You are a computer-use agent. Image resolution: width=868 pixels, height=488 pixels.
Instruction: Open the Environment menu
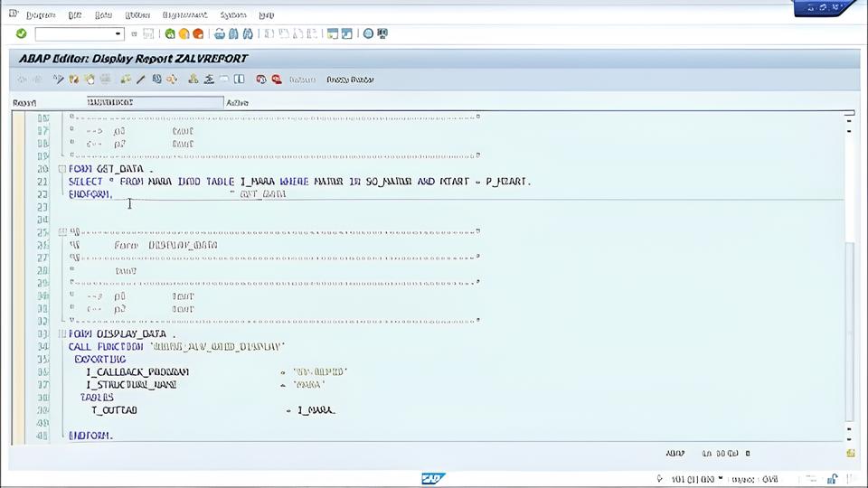pyautogui.click(x=184, y=15)
